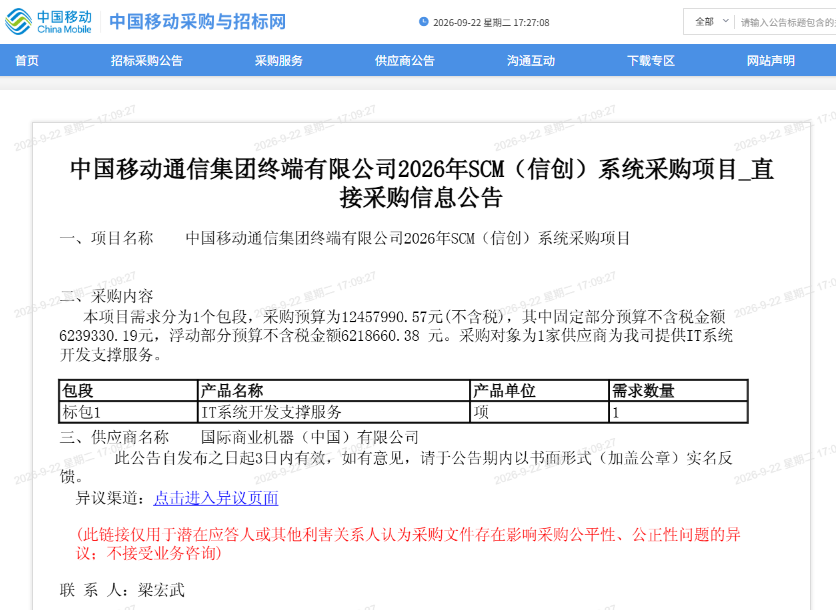Image resolution: width=836 pixels, height=610 pixels.
Task: Select the supplier name 国际商业机器（中国）有限公司
Action: pyautogui.click(x=310, y=437)
